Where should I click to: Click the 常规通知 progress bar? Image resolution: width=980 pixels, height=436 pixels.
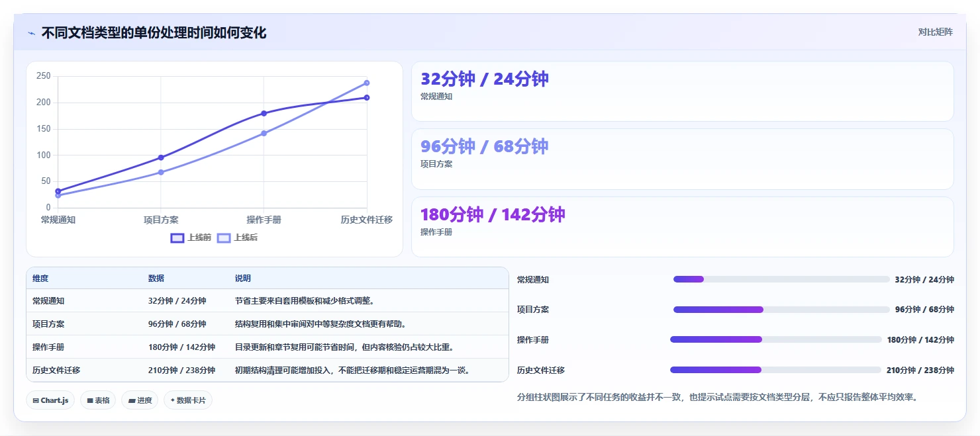(781, 279)
